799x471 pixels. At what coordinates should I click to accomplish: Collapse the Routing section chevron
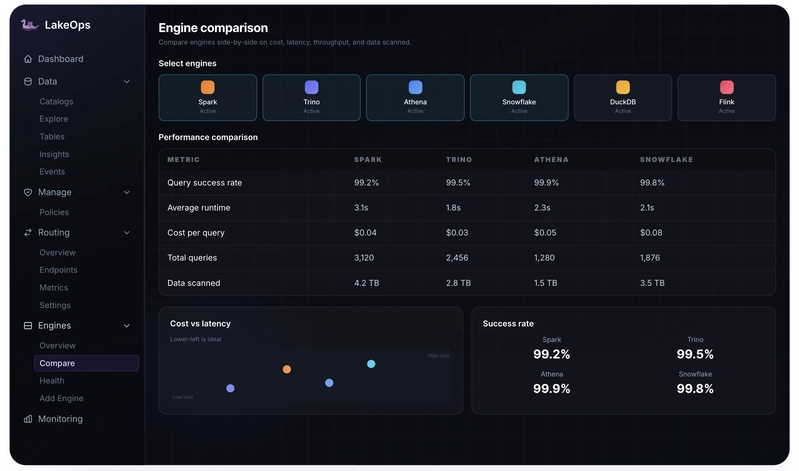pos(127,233)
